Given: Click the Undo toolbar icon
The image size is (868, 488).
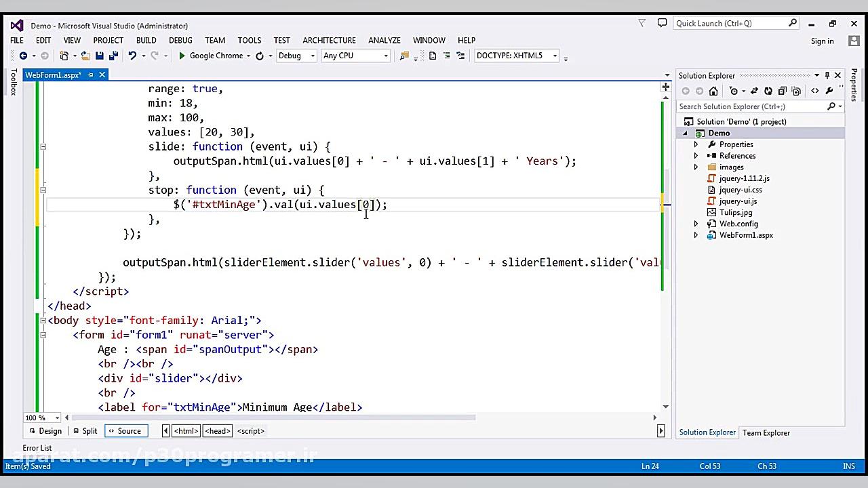Looking at the screenshot, I should 132,56.
